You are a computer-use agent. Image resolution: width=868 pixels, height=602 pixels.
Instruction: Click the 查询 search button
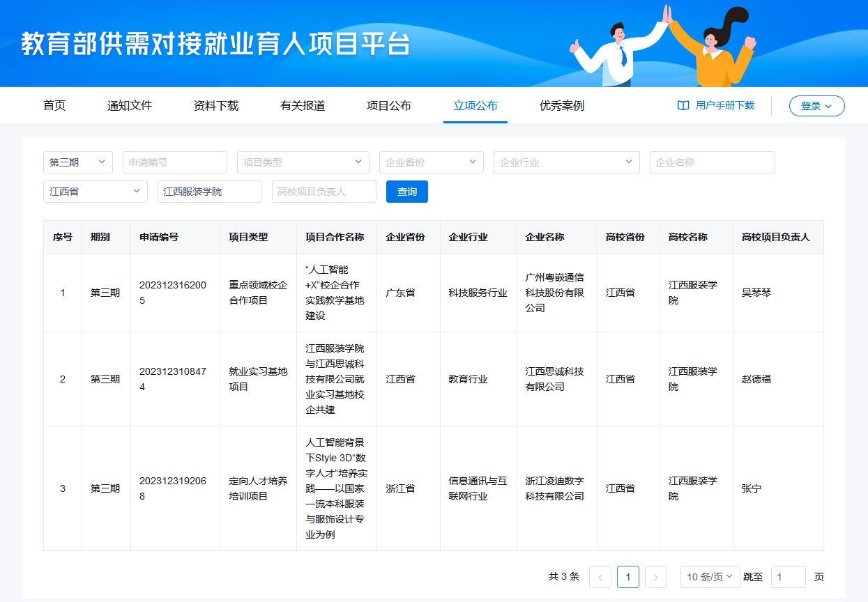[x=407, y=192]
